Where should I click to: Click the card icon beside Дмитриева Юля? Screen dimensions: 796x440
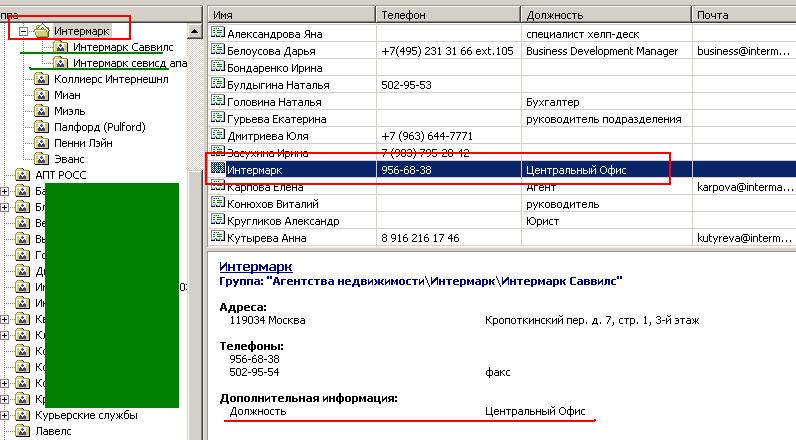click(x=218, y=134)
